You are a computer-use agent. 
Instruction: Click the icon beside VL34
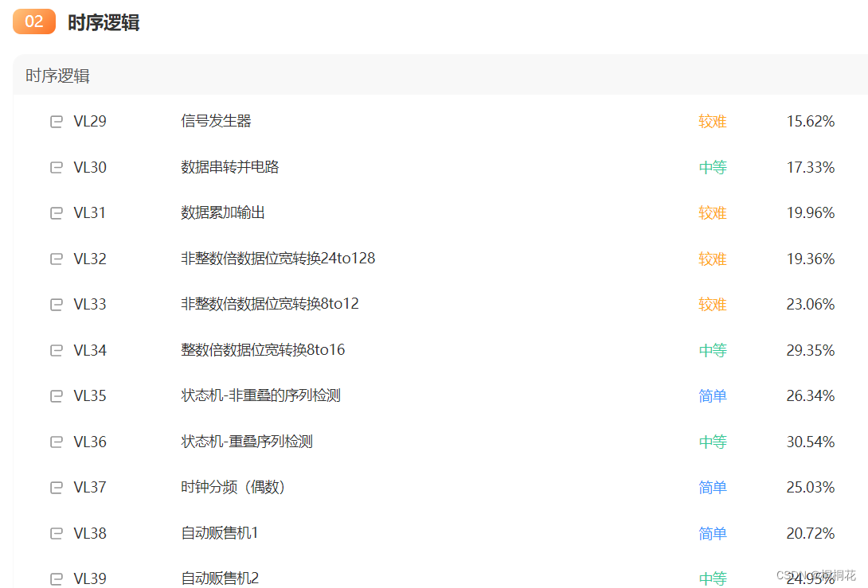click(x=57, y=350)
